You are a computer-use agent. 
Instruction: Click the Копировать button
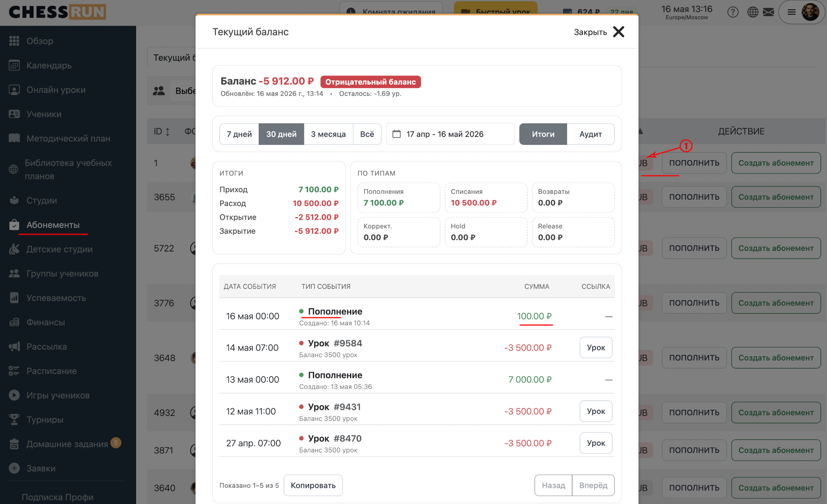pyautogui.click(x=313, y=485)
